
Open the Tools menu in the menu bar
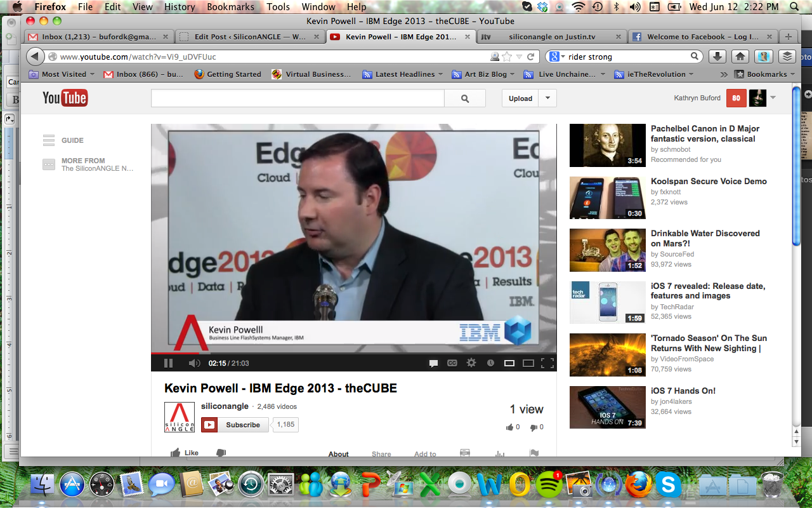(278, 7)
